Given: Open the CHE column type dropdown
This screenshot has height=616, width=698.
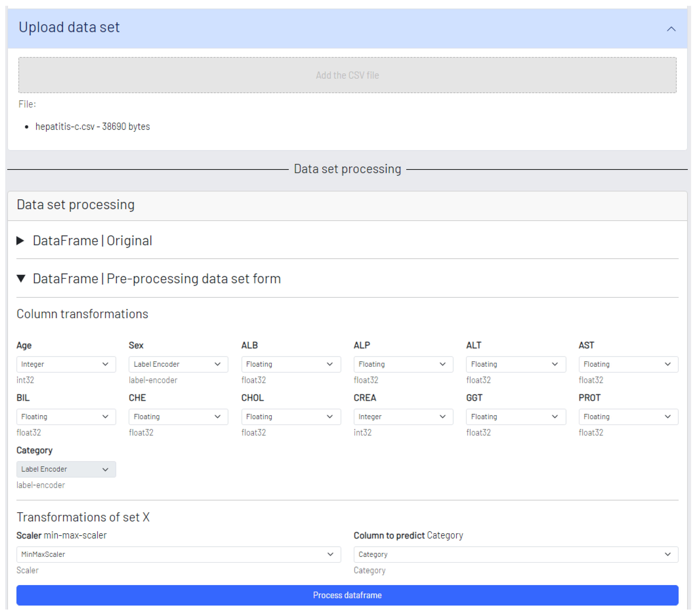Looking at the screenshot, I should coord(178,417).
